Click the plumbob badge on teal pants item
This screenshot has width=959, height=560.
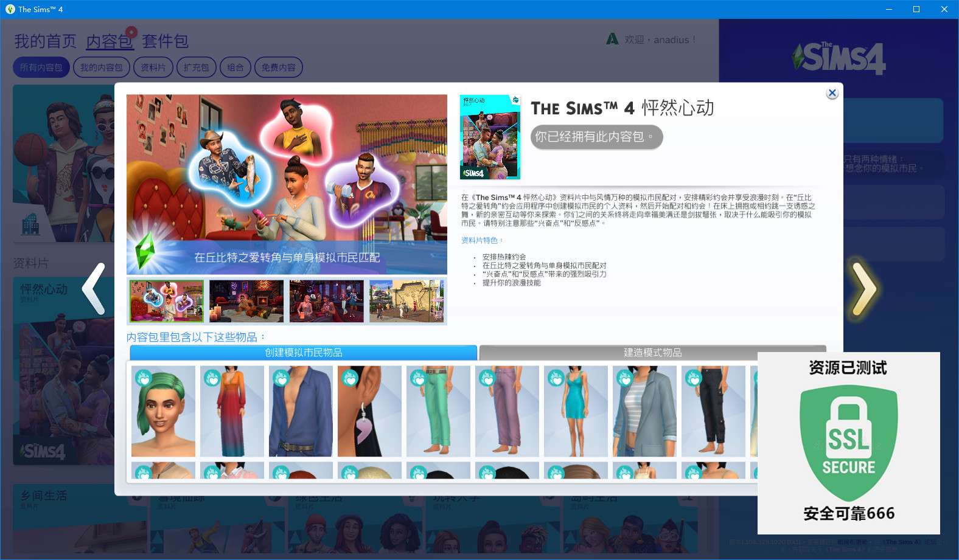[x=419, y=378]
